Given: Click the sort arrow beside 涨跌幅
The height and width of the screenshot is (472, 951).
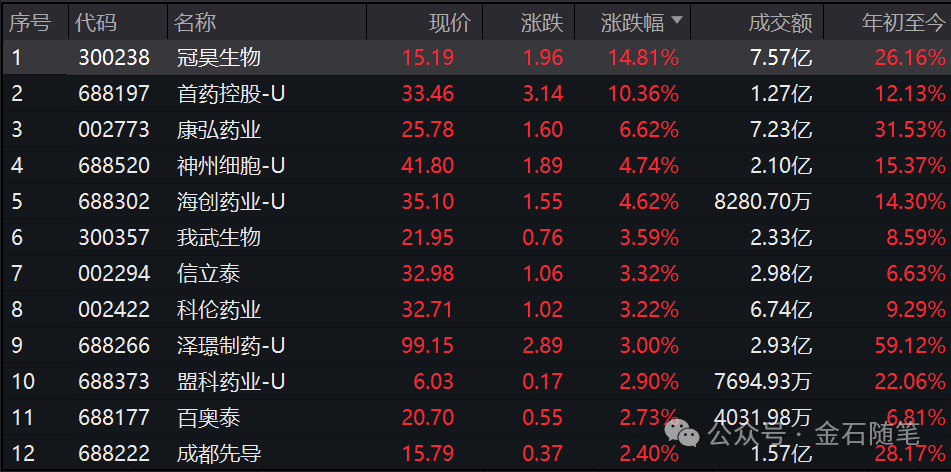Looking at the screenshot, I should click(677, 21).
